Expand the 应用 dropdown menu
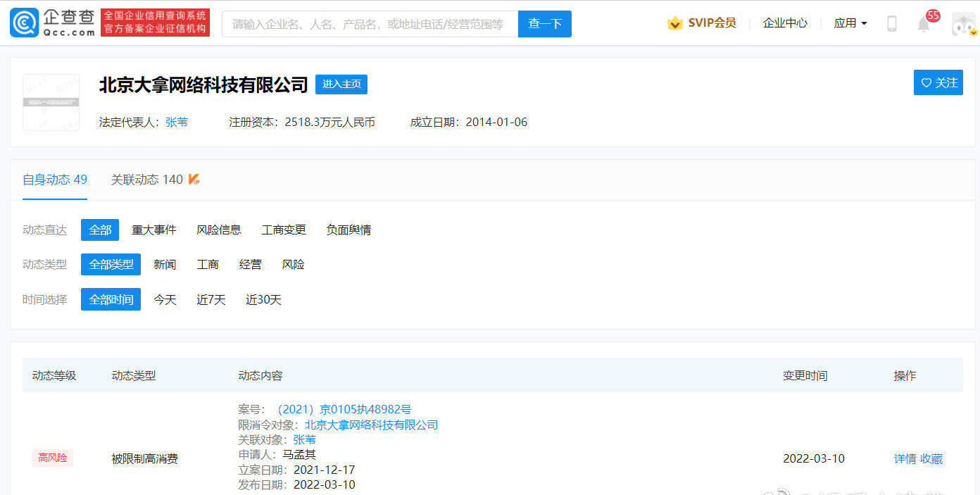This screenshot has width=980, height=495. 850,23
